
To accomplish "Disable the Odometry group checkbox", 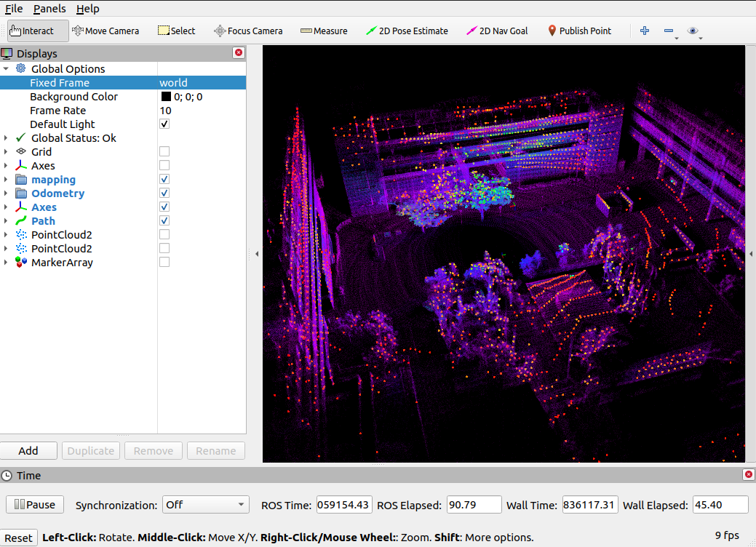I will 164,193.
